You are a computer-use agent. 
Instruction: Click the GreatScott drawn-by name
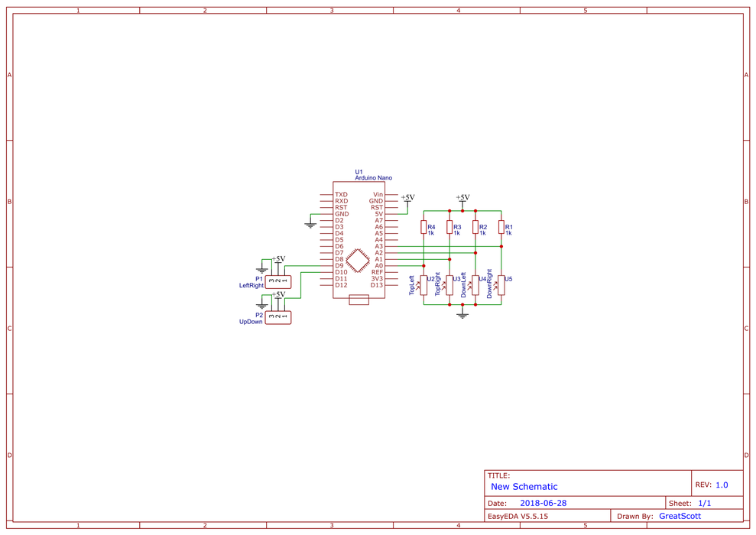(x=680, y=516)
